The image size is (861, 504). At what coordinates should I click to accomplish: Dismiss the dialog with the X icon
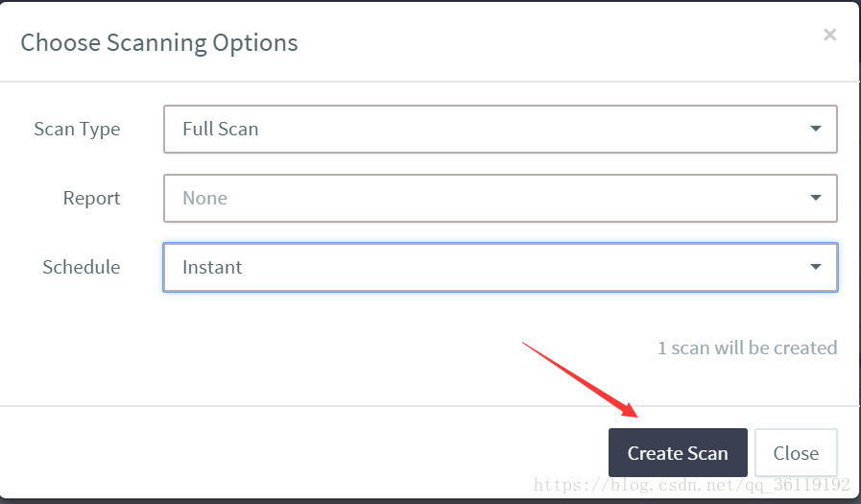point(829,35)
